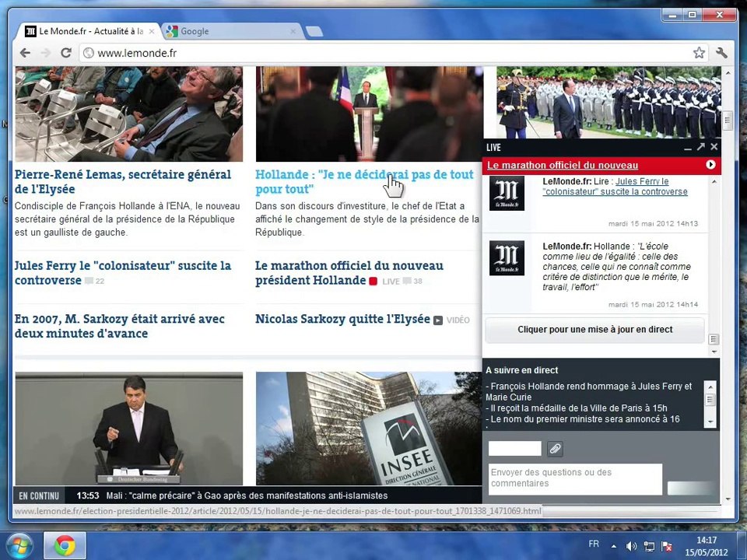This screenshot has height=560, width=747.
Task: Select the Le Monde.fr tab
Action: (89, 31)
